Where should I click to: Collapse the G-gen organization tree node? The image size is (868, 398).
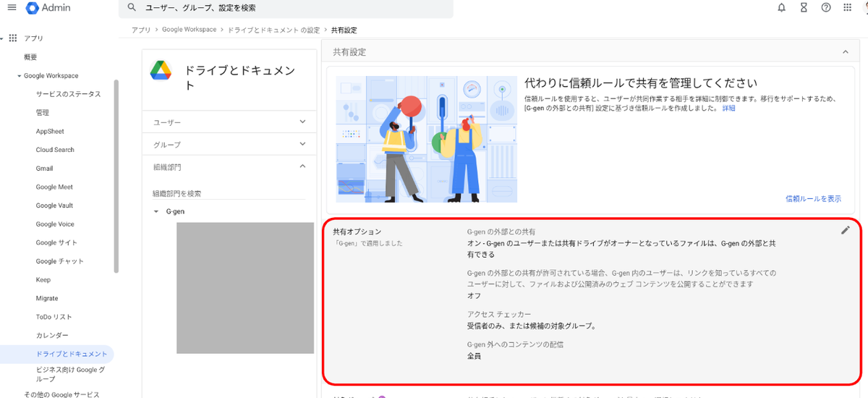coord(156,212)
